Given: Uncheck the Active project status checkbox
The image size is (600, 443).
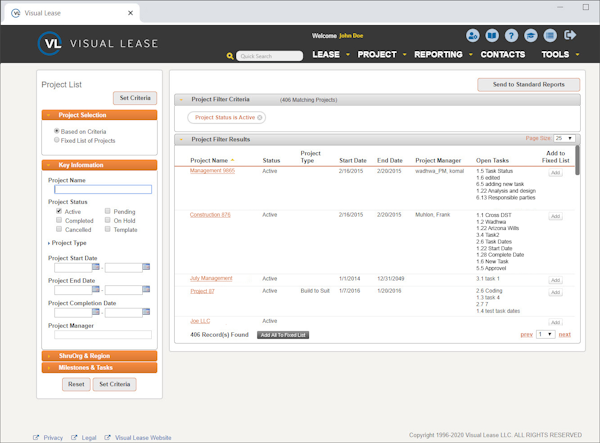Looking at the screenshot, I should 59,211.
